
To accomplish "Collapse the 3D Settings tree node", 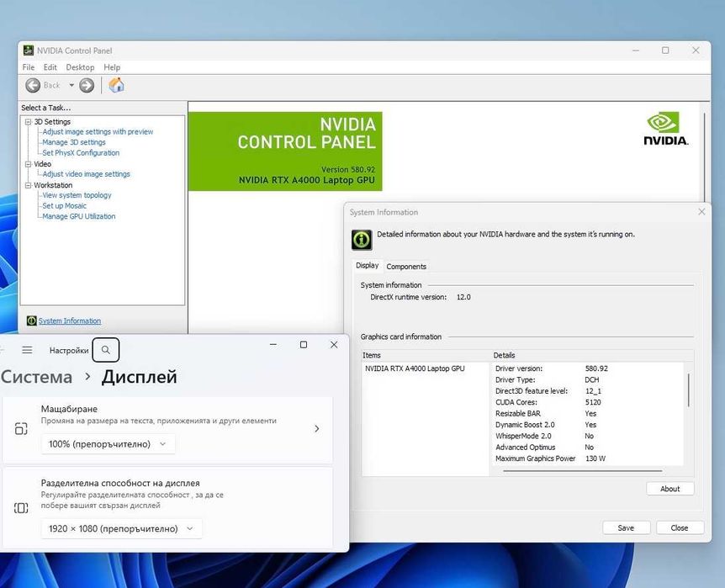I will (29, 122).
